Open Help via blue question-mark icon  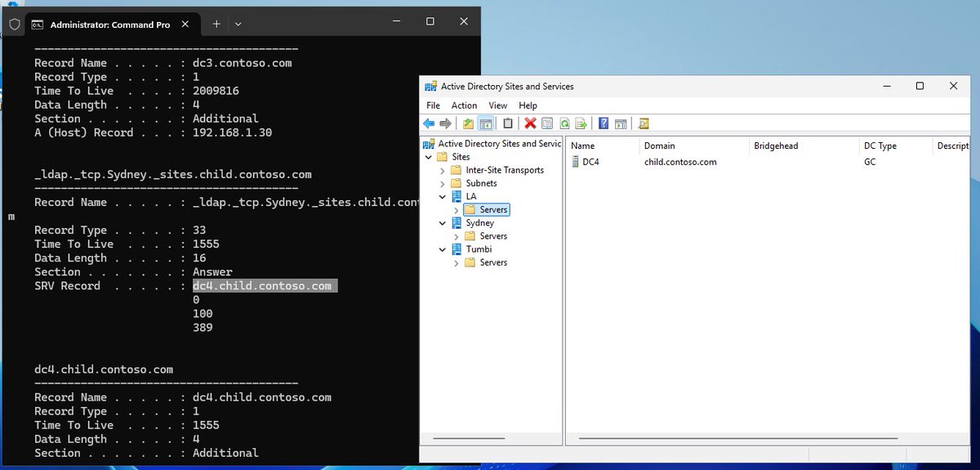point(604,123)
